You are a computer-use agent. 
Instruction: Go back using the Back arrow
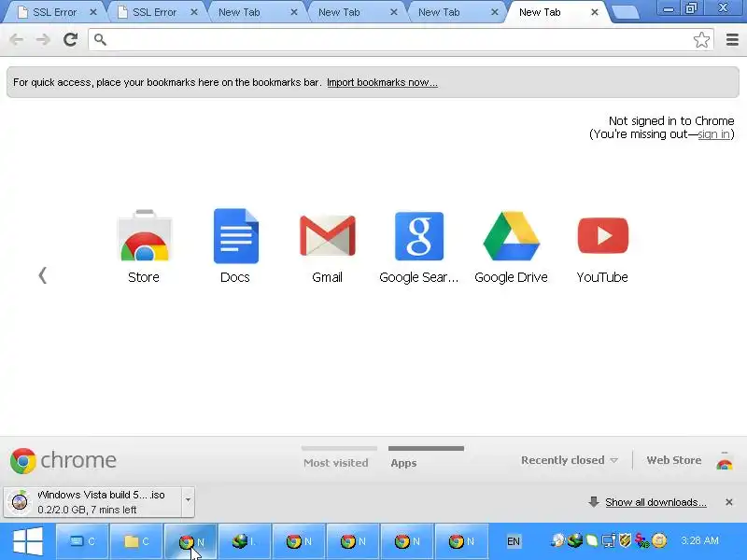(x=17, y=39)
